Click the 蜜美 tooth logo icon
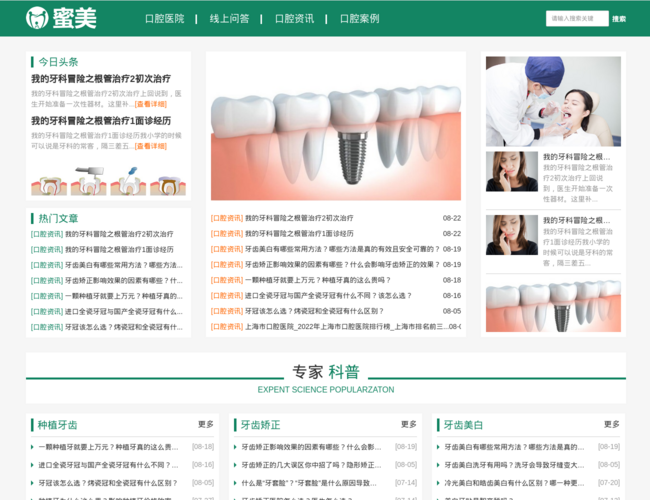This screenshot has height=500, width=650. pyautogui.click(x=37, y=18)
